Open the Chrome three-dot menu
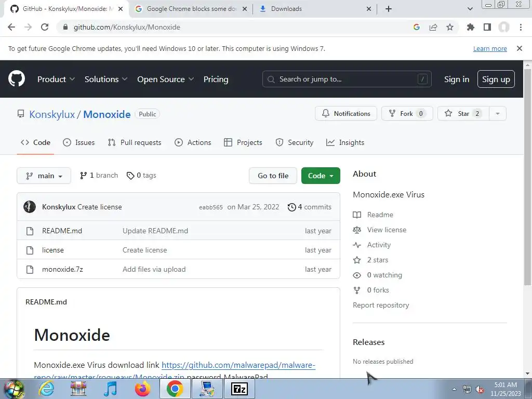532x399 pixels. pyautogui.click(x=521, y=27)
